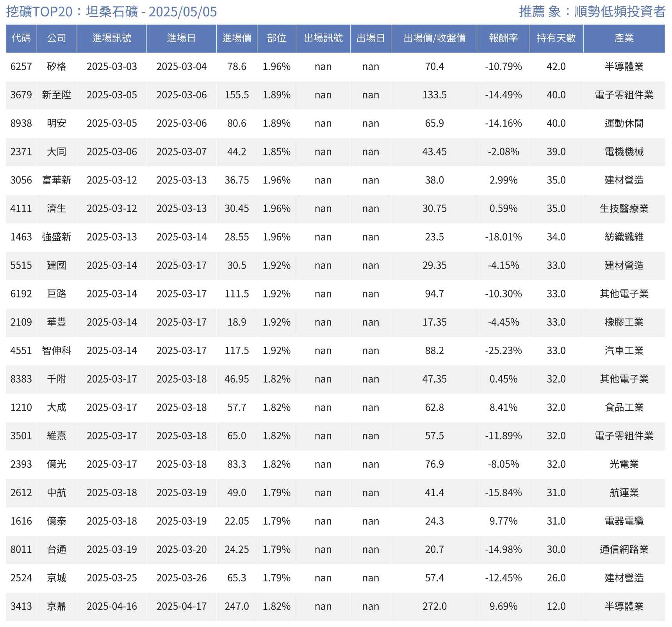This screenshot has height=627, width=672.
Task: Click company name 強盛新
Action: [x=57, y=237]
